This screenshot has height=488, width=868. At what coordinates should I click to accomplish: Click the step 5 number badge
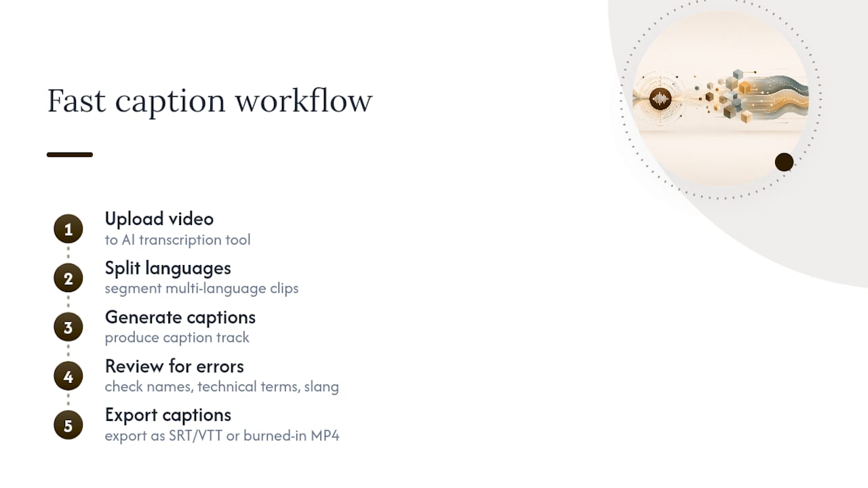(x=68, y=426)
